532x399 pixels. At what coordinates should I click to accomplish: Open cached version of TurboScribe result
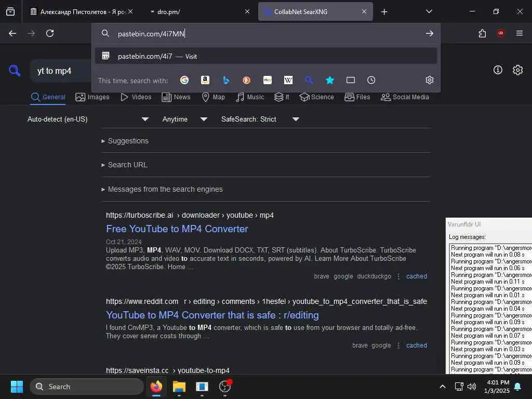pyautogui.click(x=417, y=276)
